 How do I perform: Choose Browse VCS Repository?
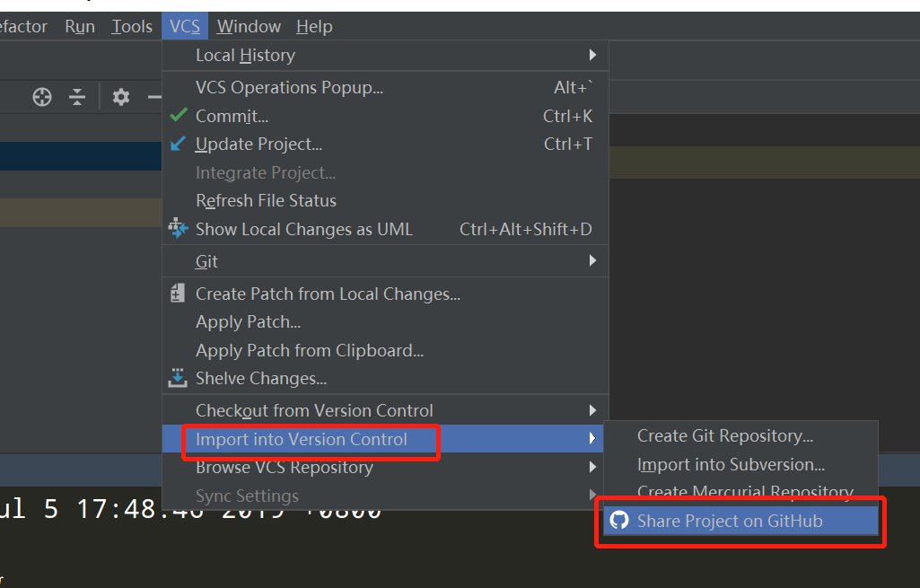[385, 467]
